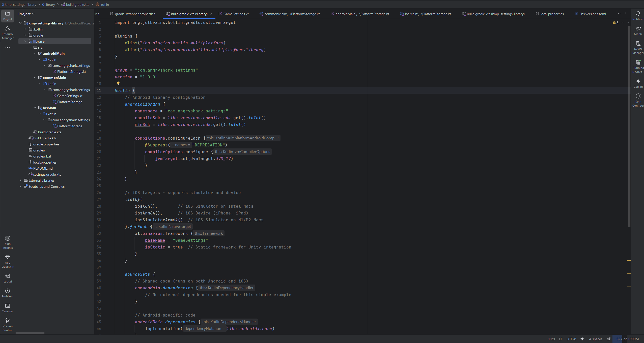Click the memory indicator showing 627 of 1900M

pos(627,339)
